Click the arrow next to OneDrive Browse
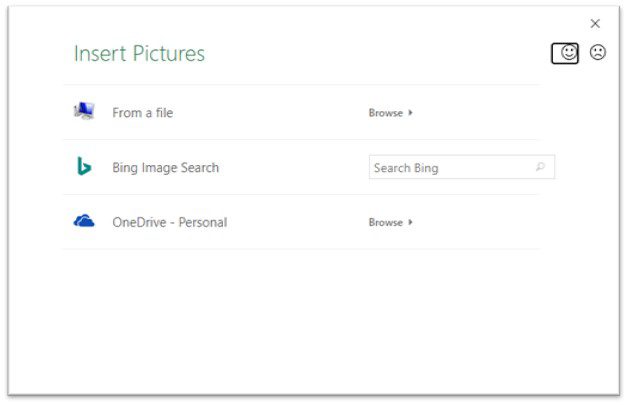The width and height of the screenshot is (628, 405). 410,222
